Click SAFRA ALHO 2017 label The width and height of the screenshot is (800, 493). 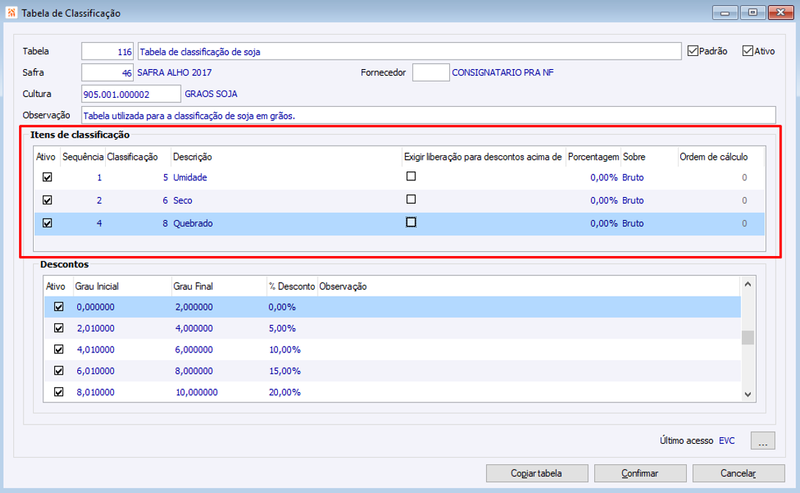tap(174, 72)
